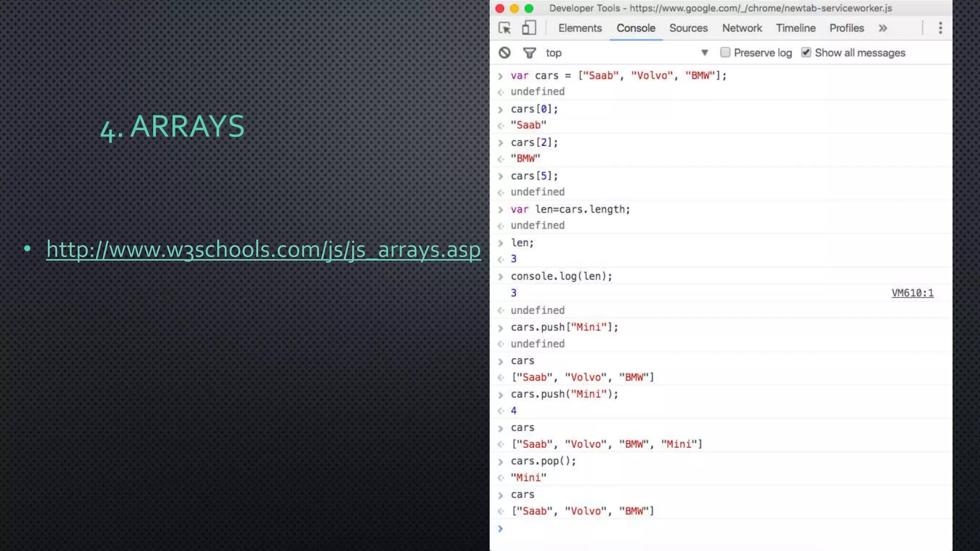The image size is (980, 551).
Task: Select the 'cars[5];' console entry
Action: [535, 176]
